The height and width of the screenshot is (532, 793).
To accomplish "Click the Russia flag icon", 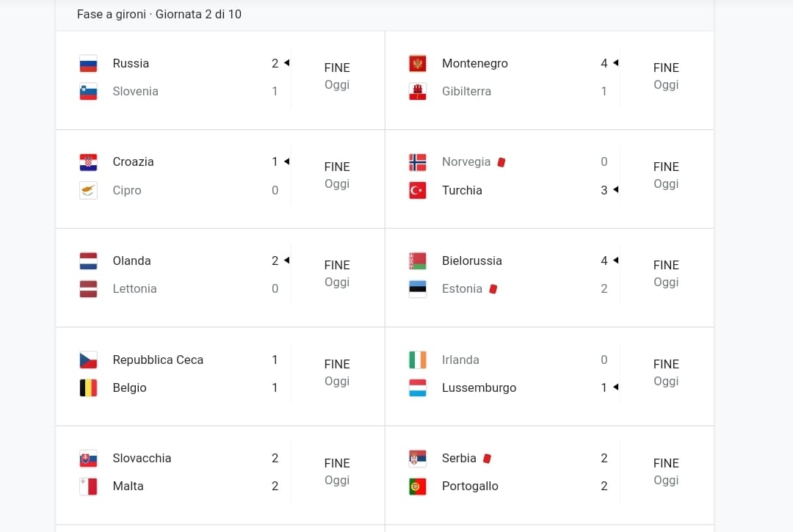I will point(89,64).
